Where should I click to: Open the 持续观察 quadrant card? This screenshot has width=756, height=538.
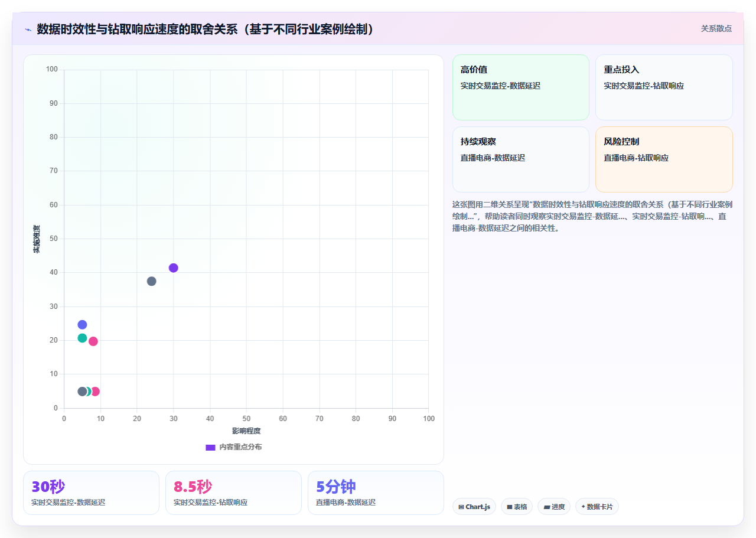pyautogui.click(x=521, y=159)
